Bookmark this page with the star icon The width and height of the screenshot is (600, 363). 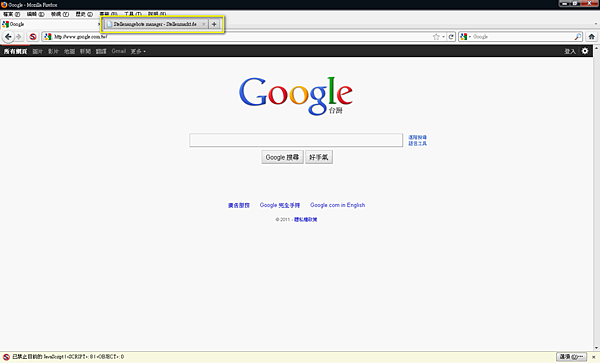[x=436, y=37]
